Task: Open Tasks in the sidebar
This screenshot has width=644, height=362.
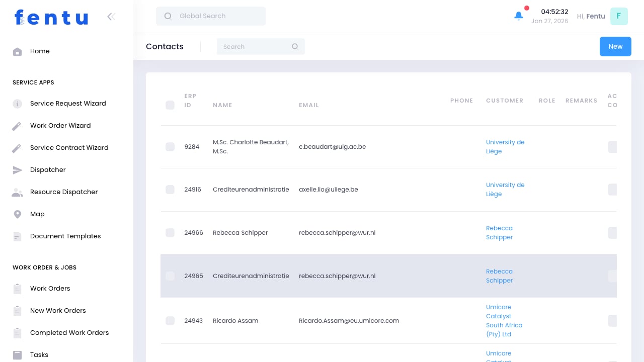Action: tap(39, 355)
